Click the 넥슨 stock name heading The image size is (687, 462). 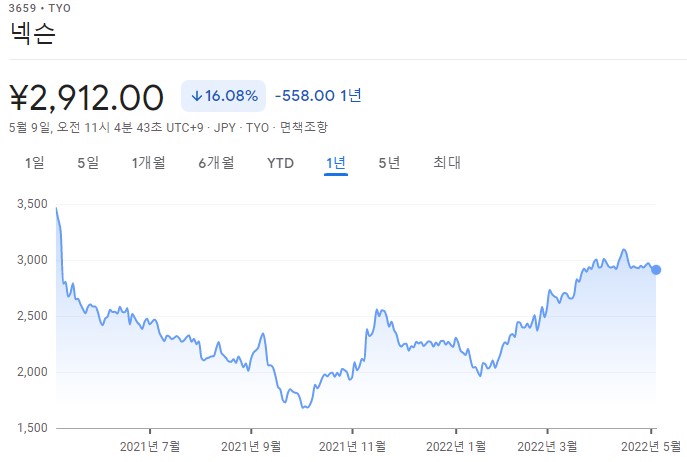click(32, 33)
